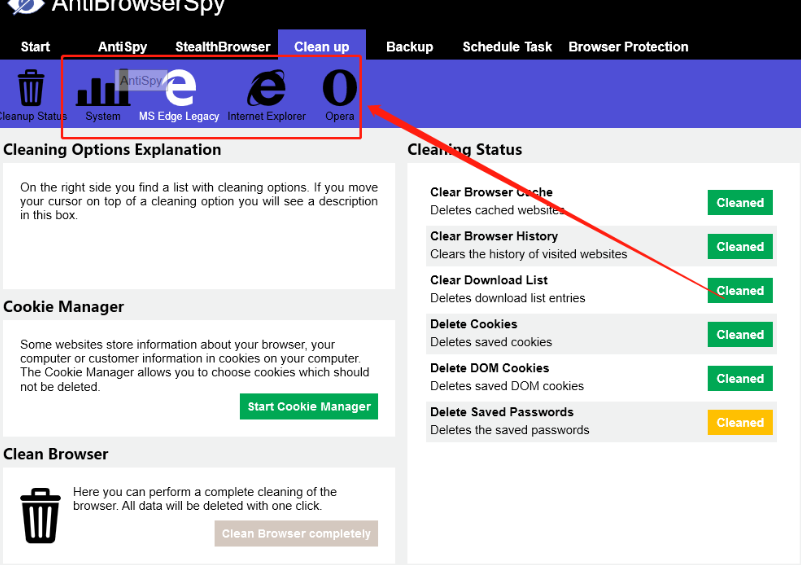Select the Internet Explorer browser icon

[266, 88]
